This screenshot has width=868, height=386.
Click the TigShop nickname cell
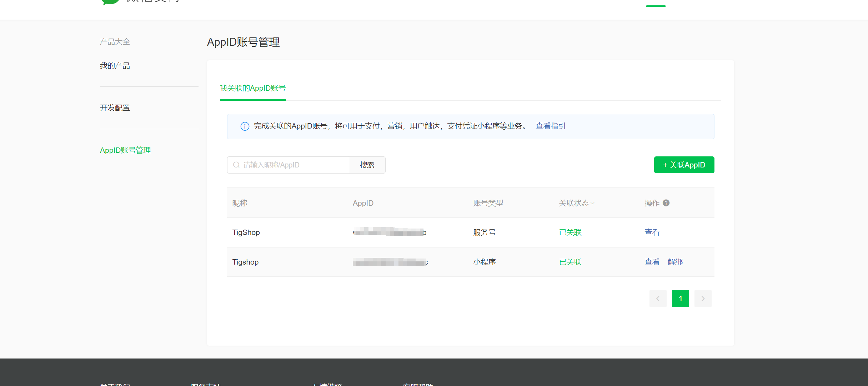click(246, 232)
